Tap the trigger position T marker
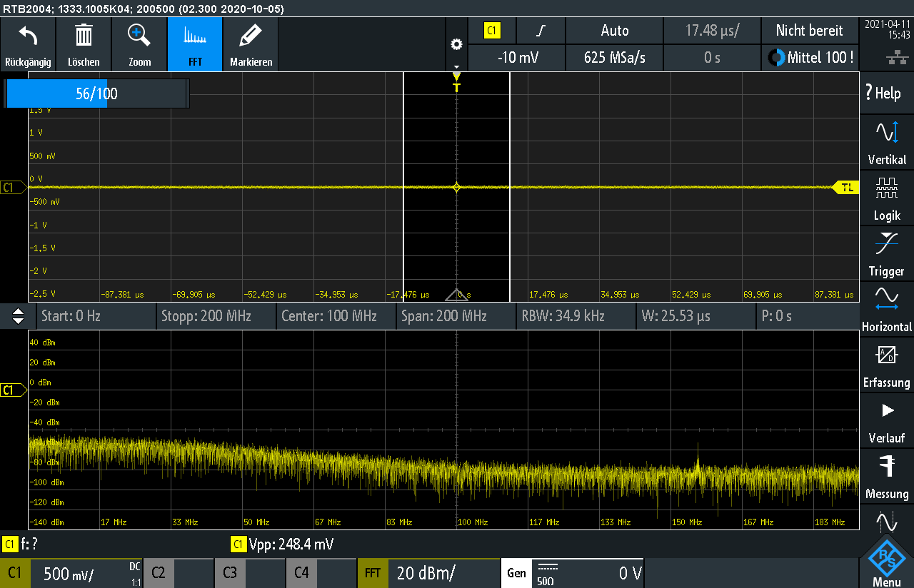 (457, 83)
